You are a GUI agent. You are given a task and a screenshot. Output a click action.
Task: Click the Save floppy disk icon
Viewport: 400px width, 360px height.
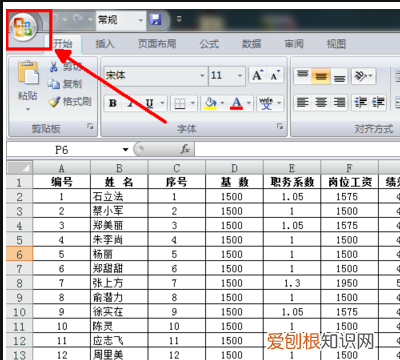tap(155, 20)
